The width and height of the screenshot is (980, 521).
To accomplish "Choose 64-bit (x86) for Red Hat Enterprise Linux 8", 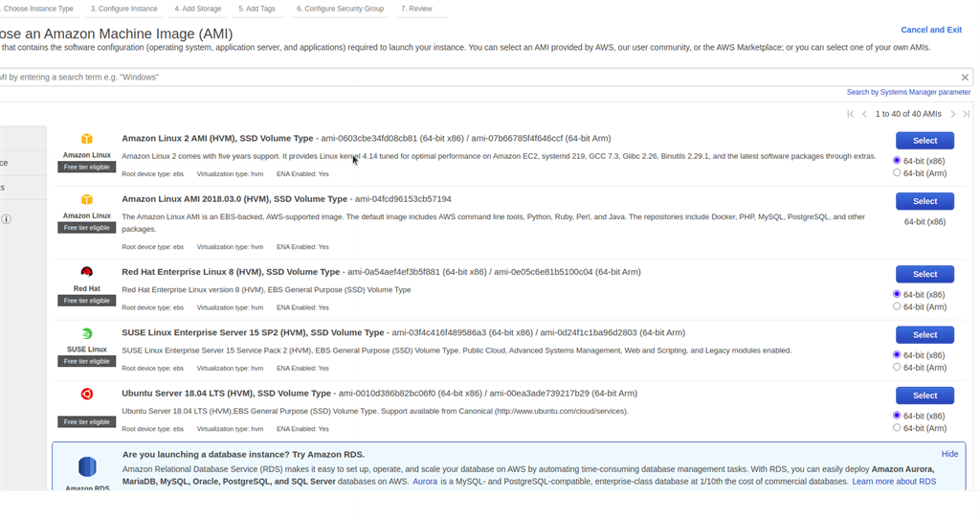I will (x=897, y=294).
